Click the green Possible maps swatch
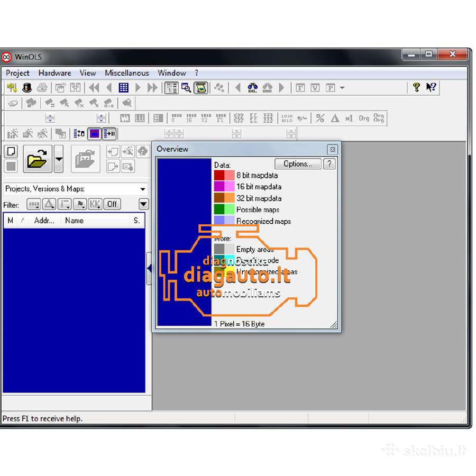 tap(219, 209)
